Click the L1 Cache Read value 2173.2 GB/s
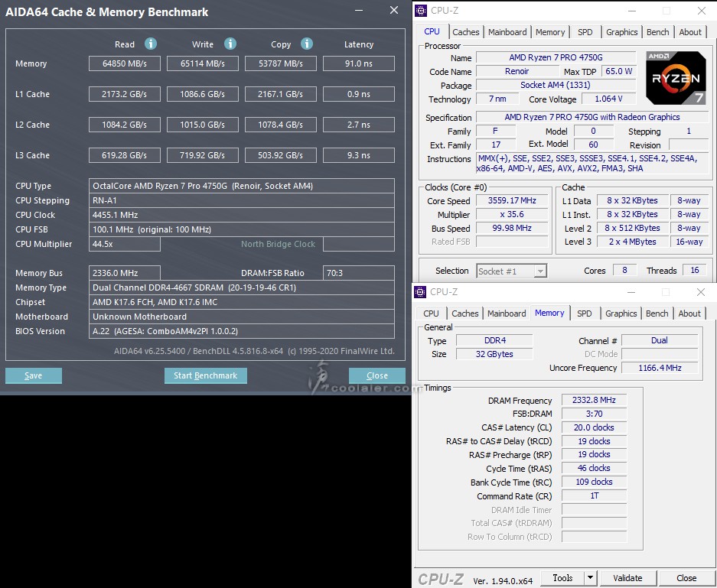Screen dimensions: 717x588 [x=125, y=94]
